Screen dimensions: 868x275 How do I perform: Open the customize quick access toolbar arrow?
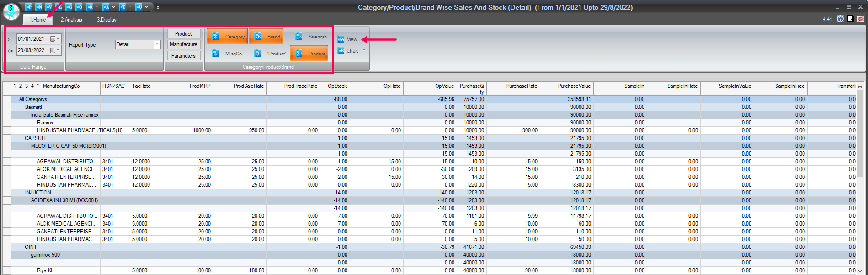click(158, 7)
